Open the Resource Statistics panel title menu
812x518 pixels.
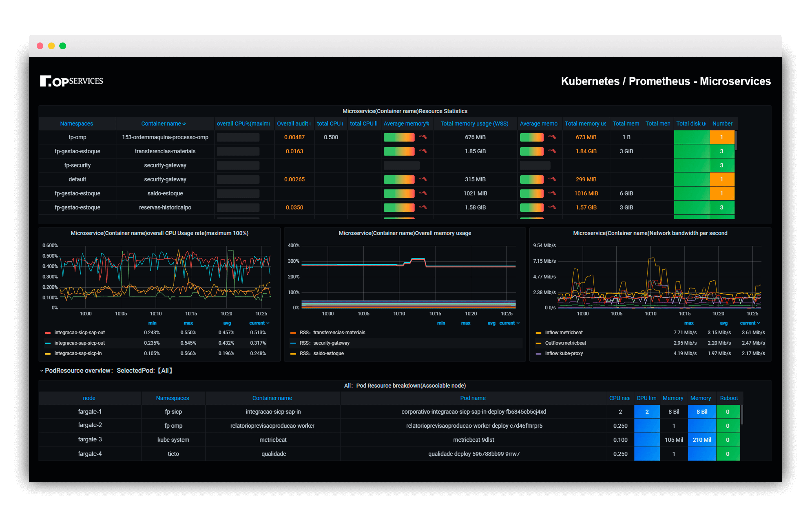click(x=405, y=111)
